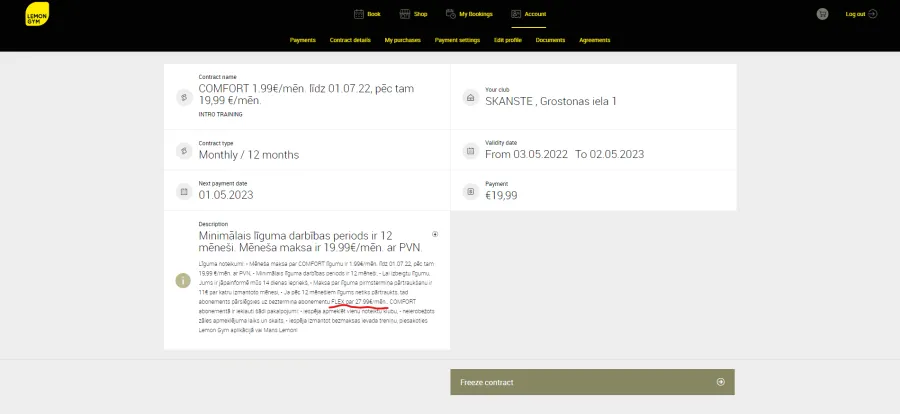Click the Validity date calendar icon

471,151
